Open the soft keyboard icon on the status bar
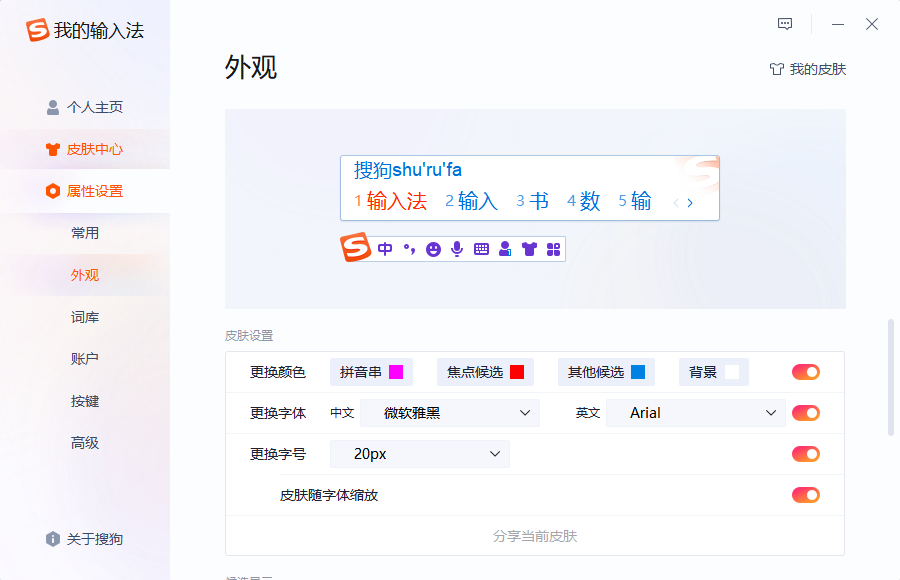This screenshot has width=900, height=580. coord(482,249)
